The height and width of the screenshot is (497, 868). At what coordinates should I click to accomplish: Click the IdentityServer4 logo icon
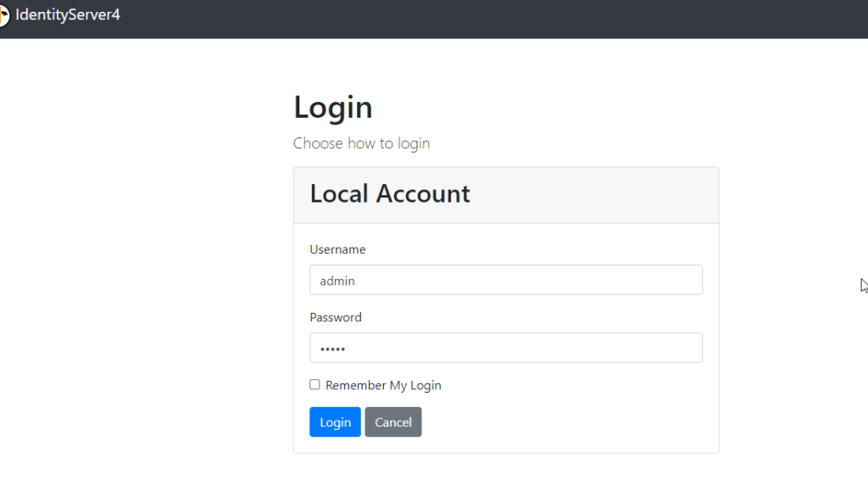tap(4, 15)
